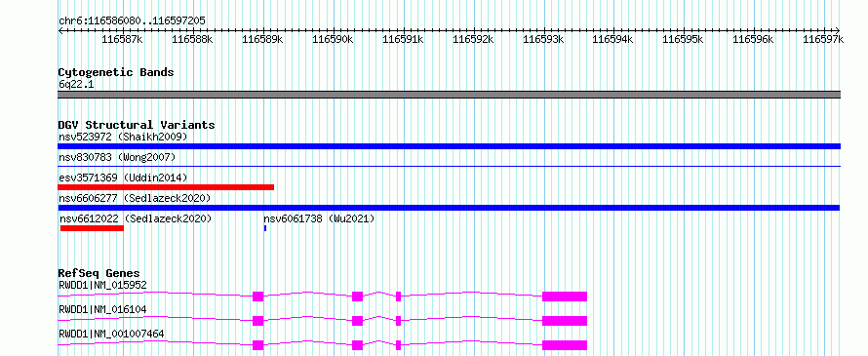Click the 116590k ruler tick label
The height and width of the screenshot is (356, 868).
pyautogui.click(x=334, y=39)
